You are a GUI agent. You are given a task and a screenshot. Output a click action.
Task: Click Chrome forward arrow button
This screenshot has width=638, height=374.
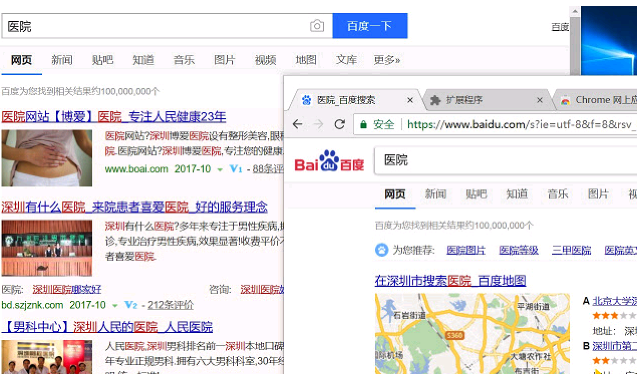(319, 124)
